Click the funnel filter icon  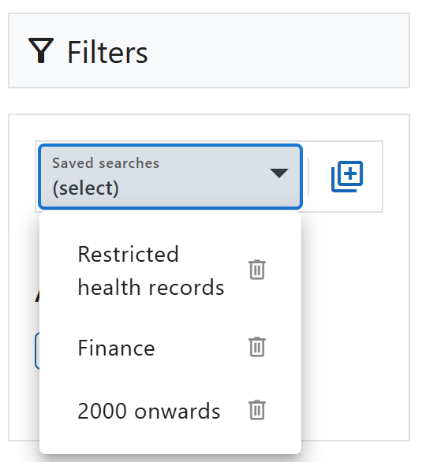click(x=41, y=51)
